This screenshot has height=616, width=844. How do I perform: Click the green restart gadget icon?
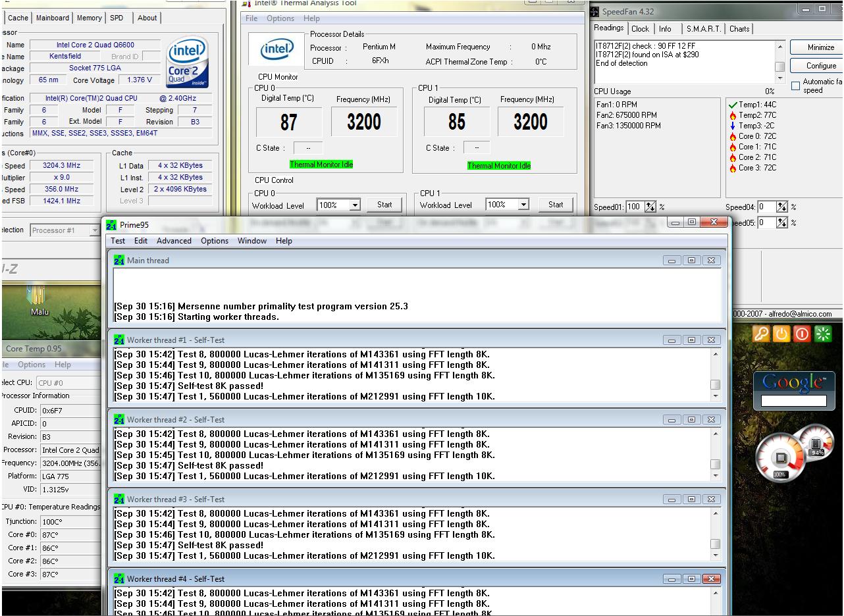[823, 334]
